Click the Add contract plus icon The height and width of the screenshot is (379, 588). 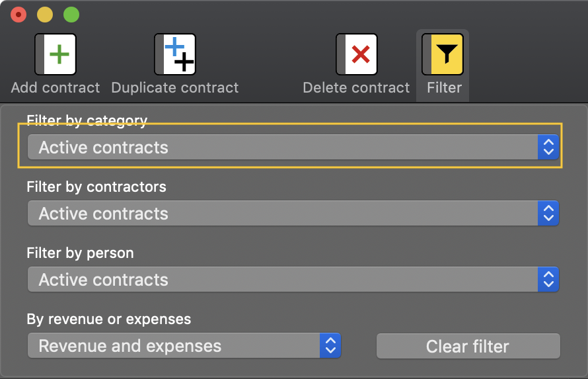tap(55, 54)
